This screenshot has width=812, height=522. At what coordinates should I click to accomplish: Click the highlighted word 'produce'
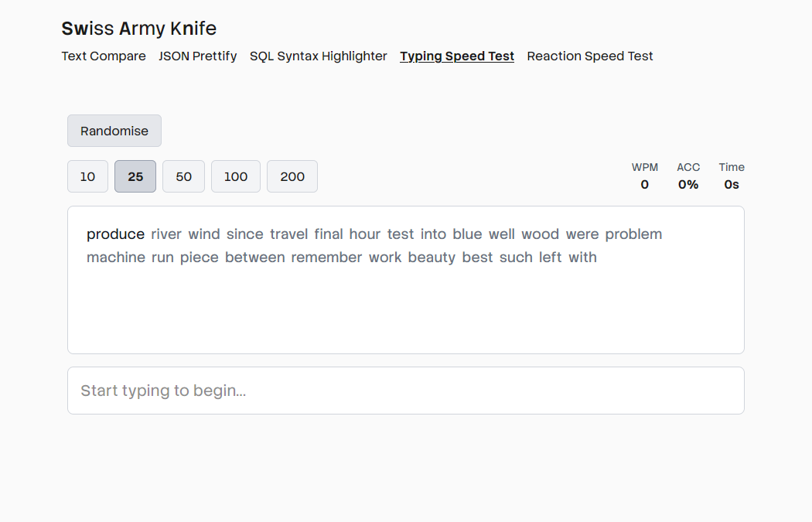tap(115, 234)
